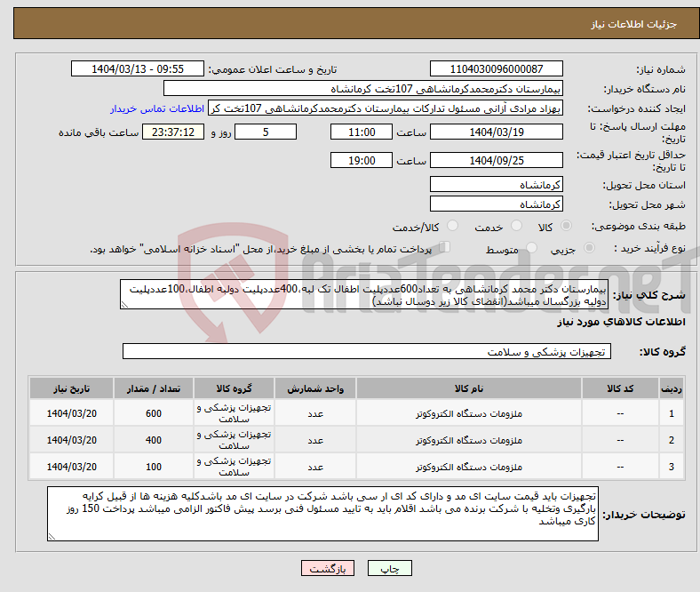The width and height of the screenshot is (700, 592).
Task: Click item name ملزومات دستگاه الکتروکوتر in row 1
Action: (x=469, y=413)
